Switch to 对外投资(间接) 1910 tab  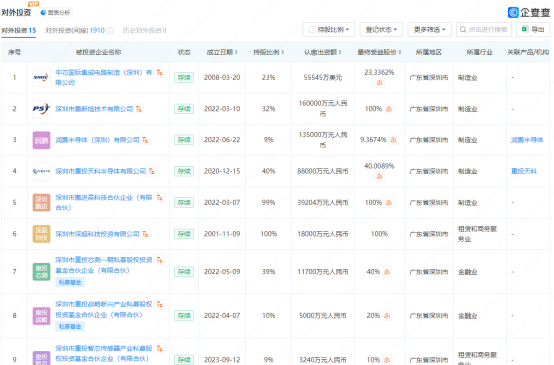click(75, 30)
